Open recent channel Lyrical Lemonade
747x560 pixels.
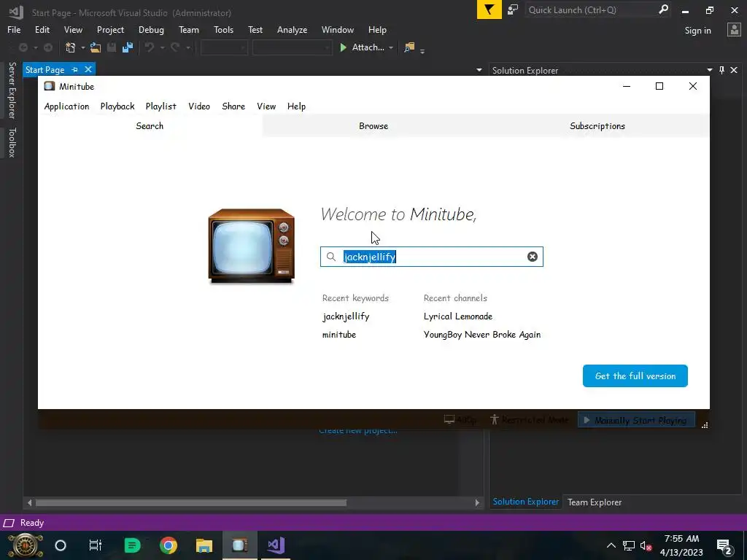click(458, 316)
